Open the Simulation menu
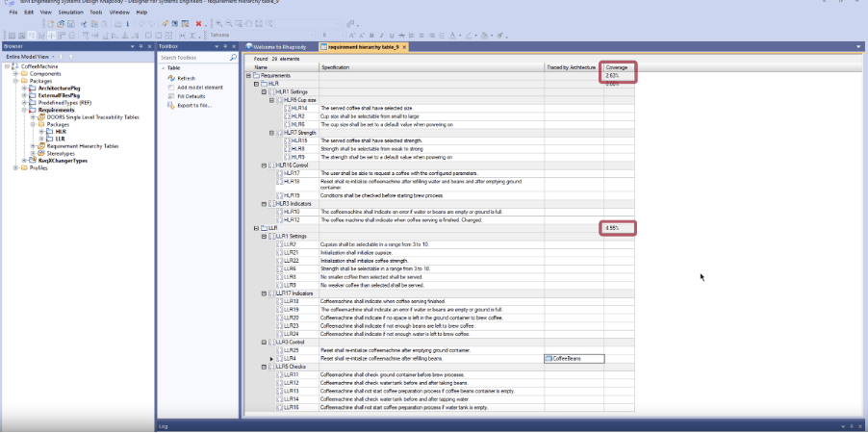868x433 pixels. (x=71, y=12)
